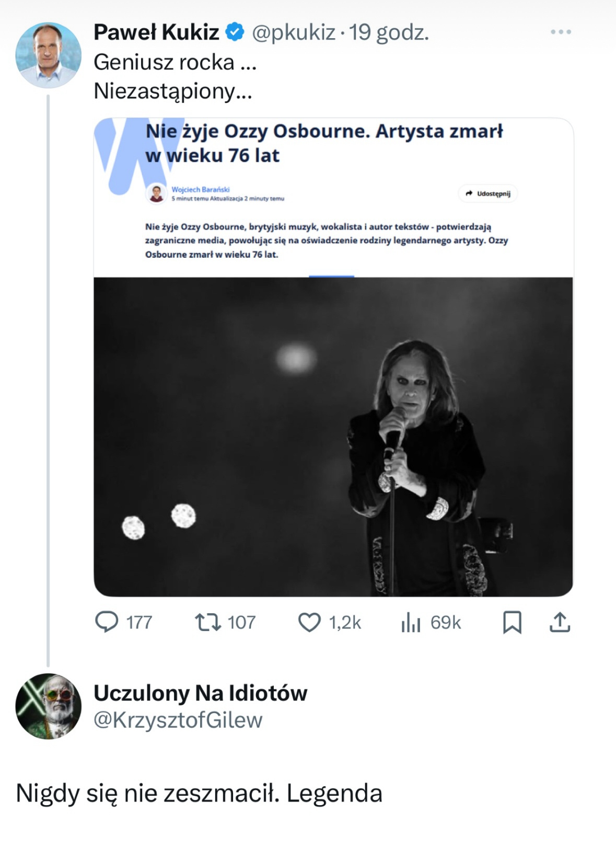Open Uczulony Na Idiotów avatar
Screen dimensions: 616x847
pos(48,706)
